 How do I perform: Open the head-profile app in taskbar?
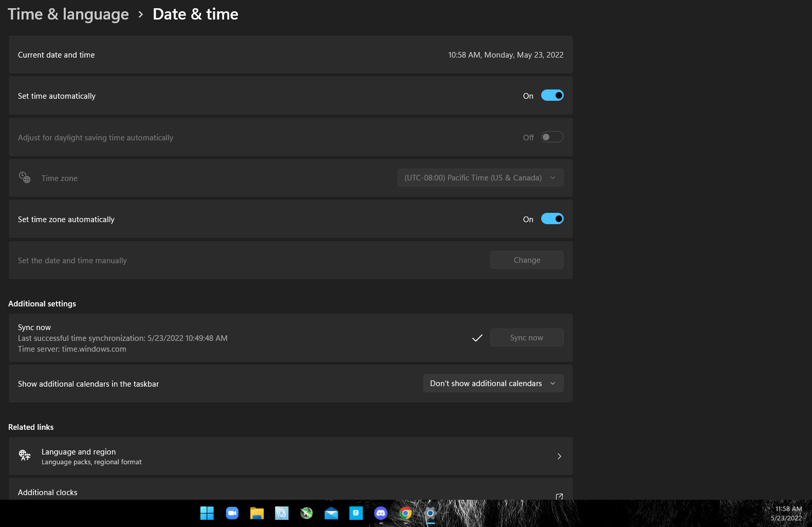(282, 513)
